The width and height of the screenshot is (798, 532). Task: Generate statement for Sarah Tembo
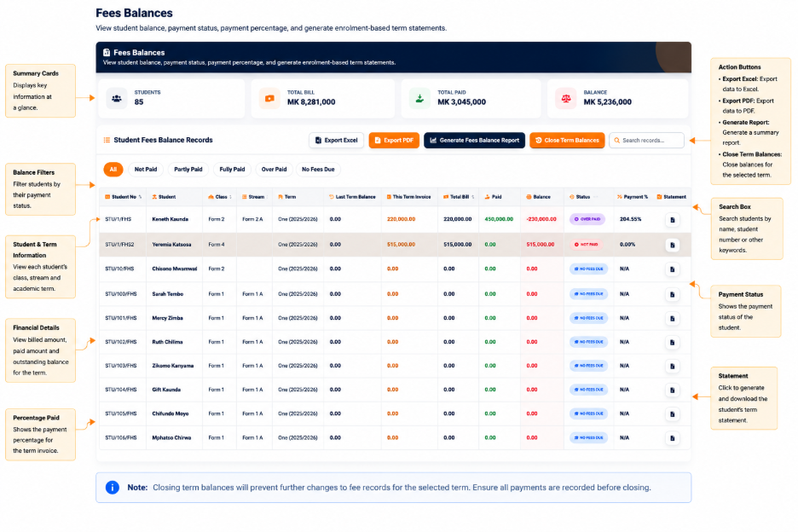(673, 294)
